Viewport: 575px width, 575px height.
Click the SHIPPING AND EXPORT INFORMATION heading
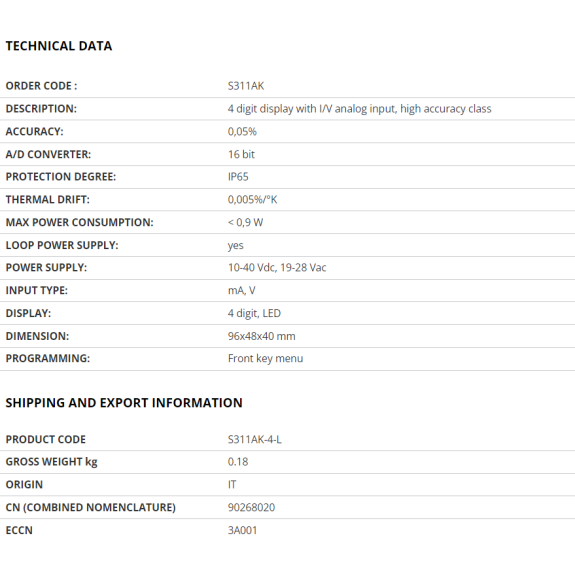[x=124, y=403]
